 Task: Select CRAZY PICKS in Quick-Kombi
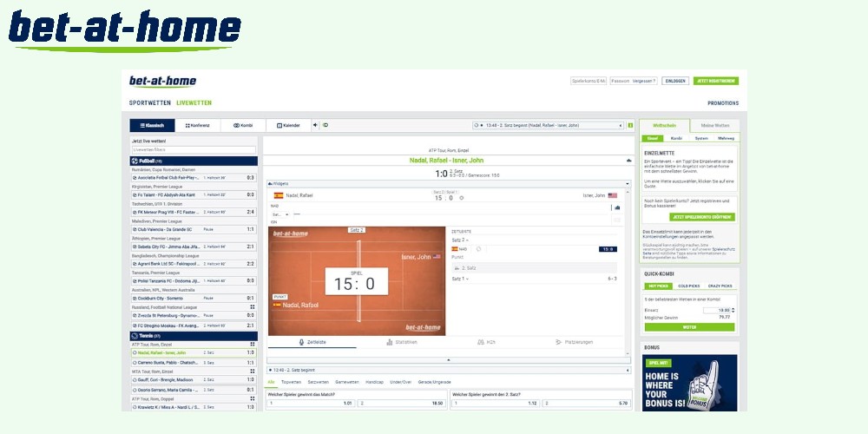click(x=720, y=286)
